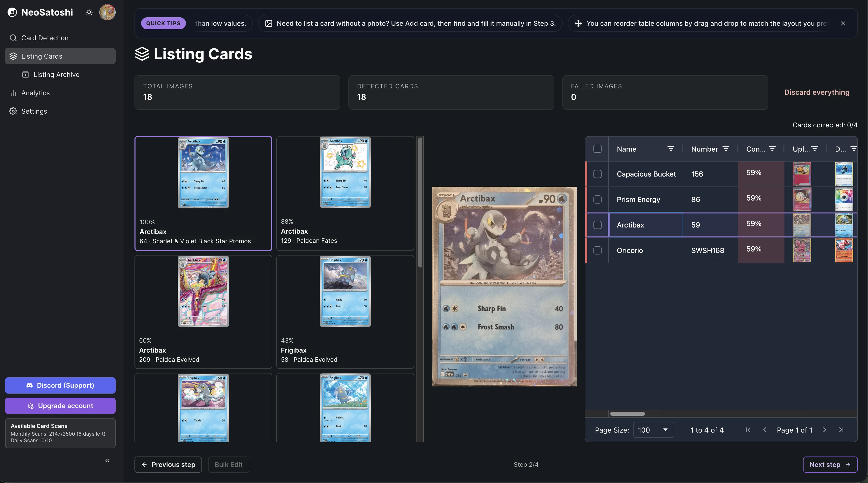Go to the last page arrow icon
The height and width of the screenshot is (483, 868).
point(841,430)
